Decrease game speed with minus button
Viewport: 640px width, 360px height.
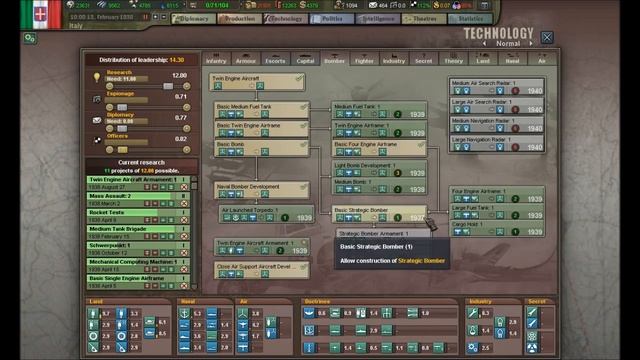point(164,17)
